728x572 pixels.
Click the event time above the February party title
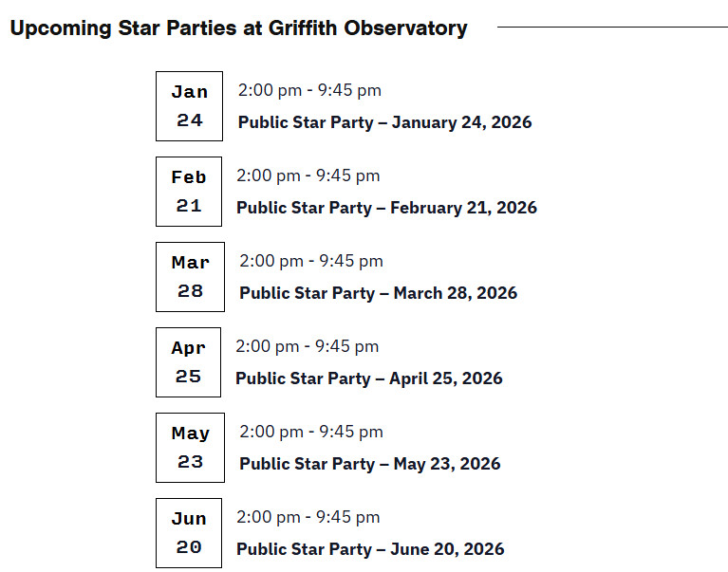click(x=308, y=175)
